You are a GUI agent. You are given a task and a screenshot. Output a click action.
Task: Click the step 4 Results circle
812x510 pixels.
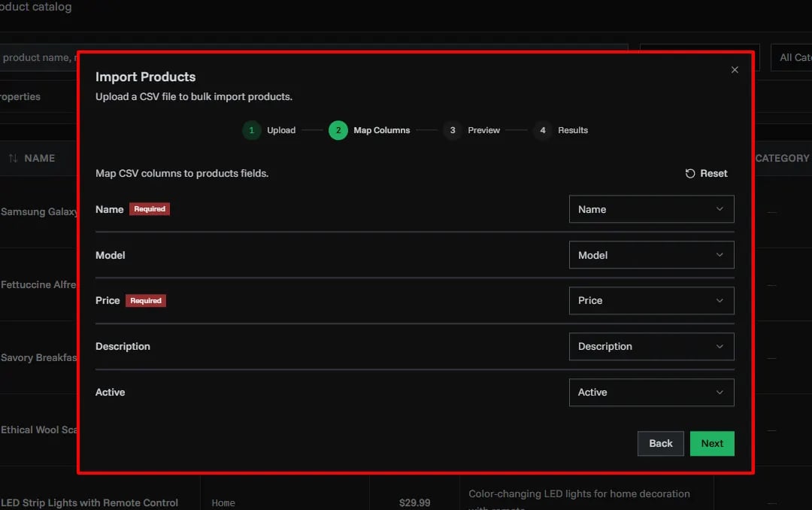(x=542, y=130)
